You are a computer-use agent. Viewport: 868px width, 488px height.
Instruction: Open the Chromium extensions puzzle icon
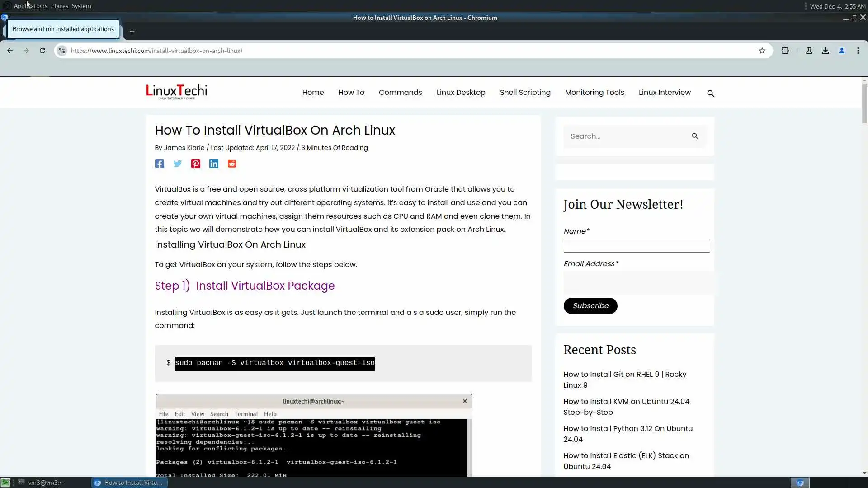785,51
